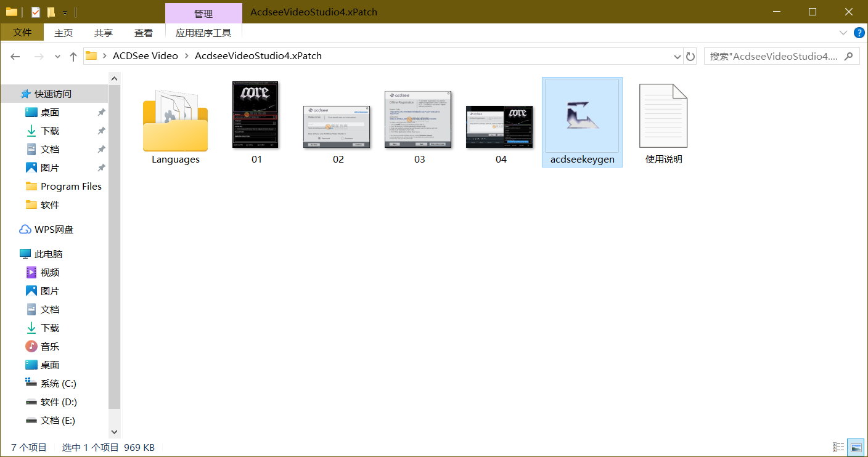Image resolution: width=868 pixels, height=457 pixels.
Task: Open the Languages folder
Action: (x=175, y=122)
